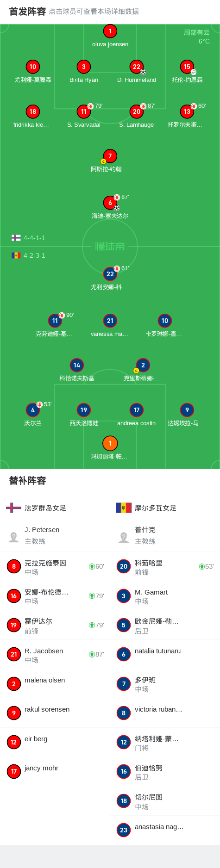
Task: Select substitute M. Gamart number 3
Action: (165, 596)
